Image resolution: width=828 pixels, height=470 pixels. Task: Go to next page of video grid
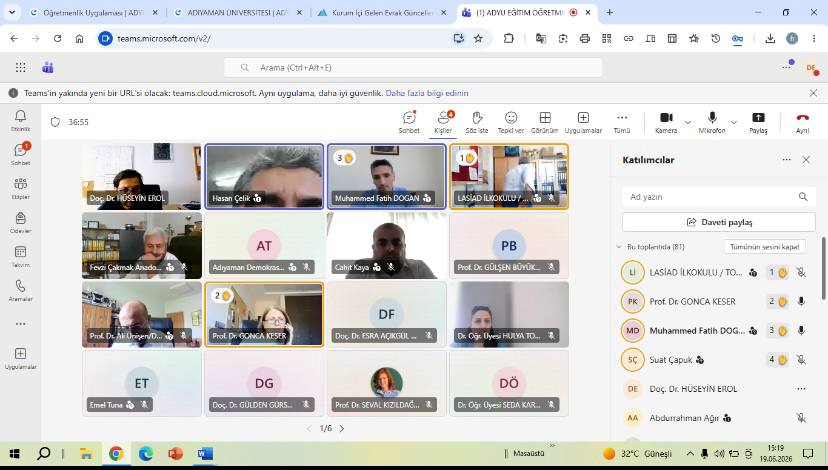pos(342,428)
